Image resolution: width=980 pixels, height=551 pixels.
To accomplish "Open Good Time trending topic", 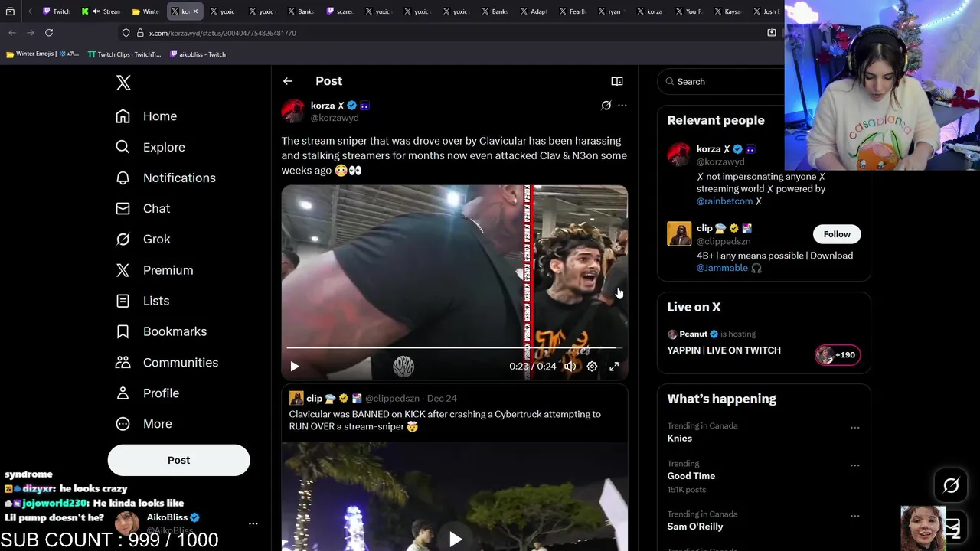I will [x=691, y=476].
